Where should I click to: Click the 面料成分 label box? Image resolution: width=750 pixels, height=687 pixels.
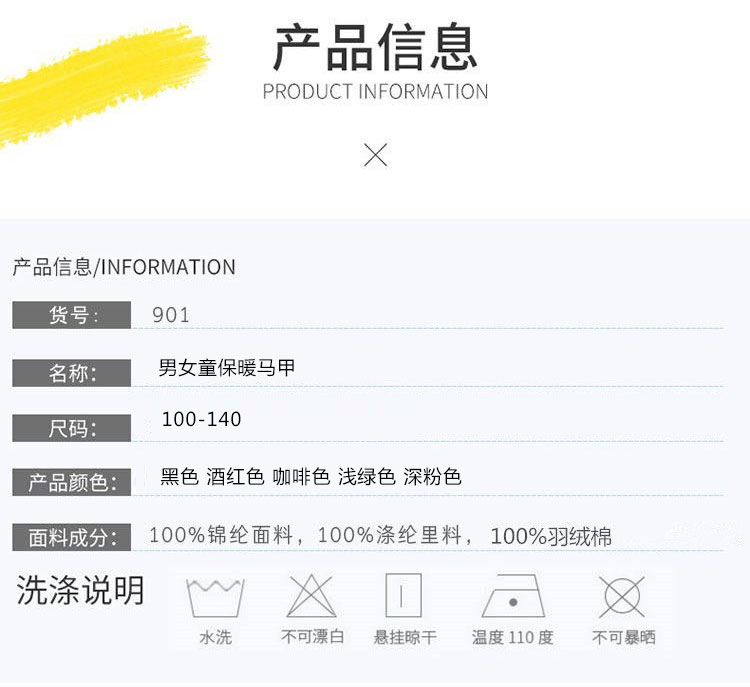pos(72,537)
